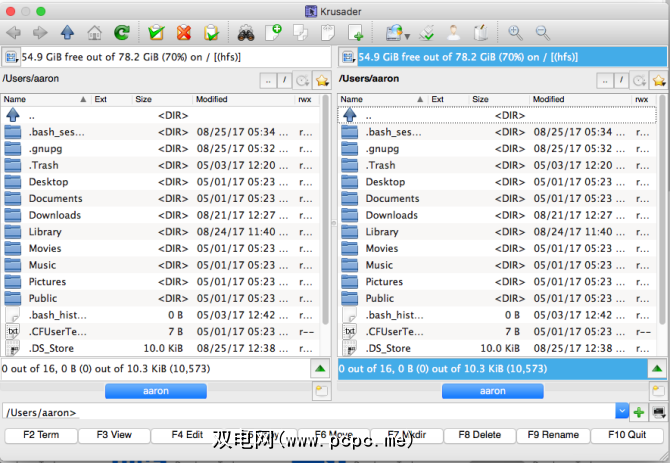The height and width of the screenshot is (463, 670).
Task: Select .gnupg folder in right panel
Action: pos(497,149)
